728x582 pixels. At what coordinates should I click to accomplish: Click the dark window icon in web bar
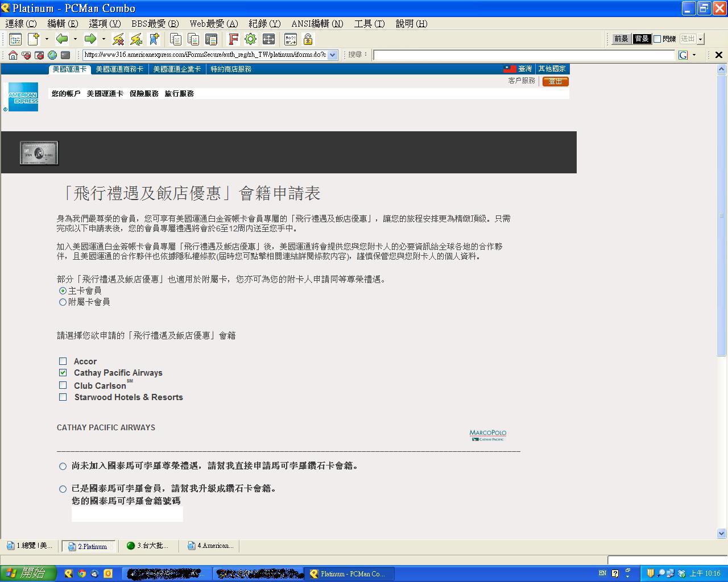65,55
